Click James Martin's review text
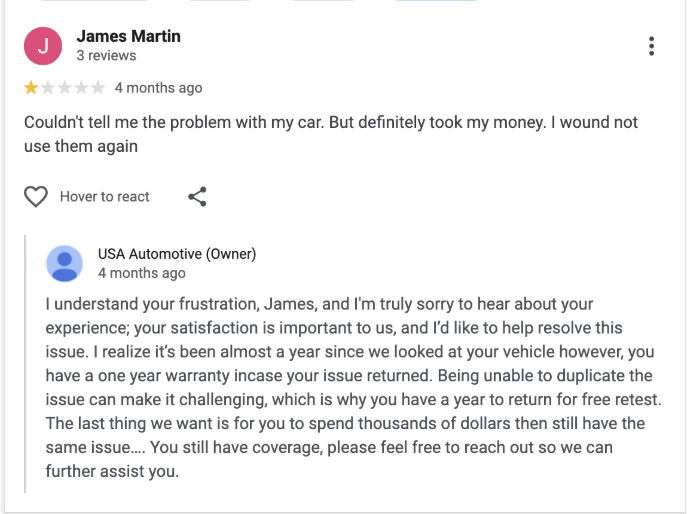The width and height of the screenshot is (687, 514). 331,134
